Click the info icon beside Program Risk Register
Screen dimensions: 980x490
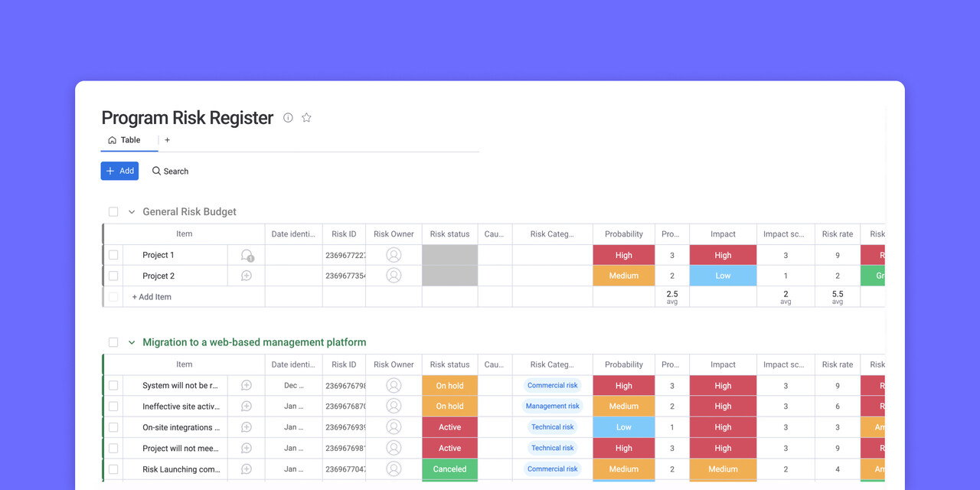288,118
